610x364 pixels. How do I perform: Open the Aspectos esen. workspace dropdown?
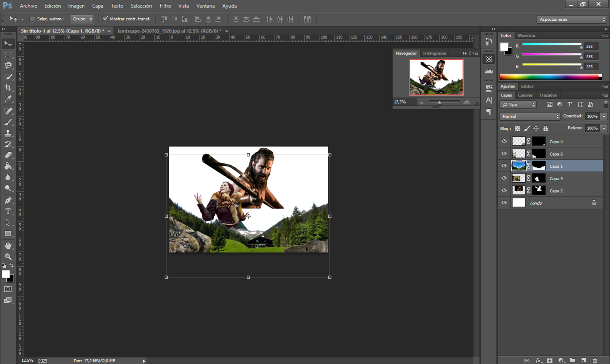[x=571, y=19]
